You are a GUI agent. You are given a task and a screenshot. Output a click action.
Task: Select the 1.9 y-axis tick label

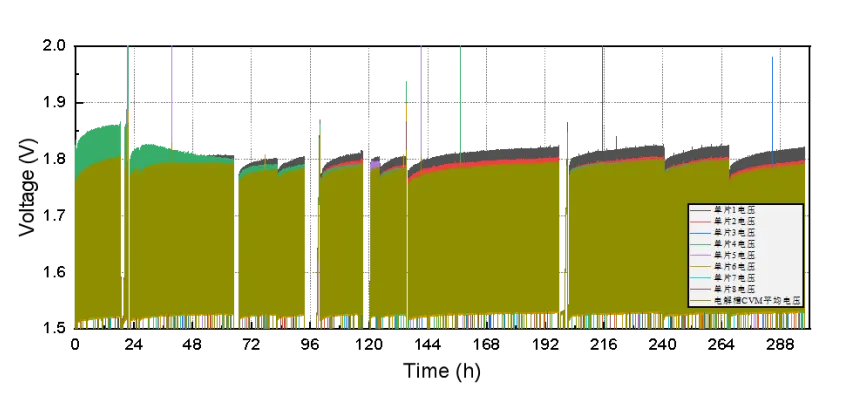(x=55, y=102)
